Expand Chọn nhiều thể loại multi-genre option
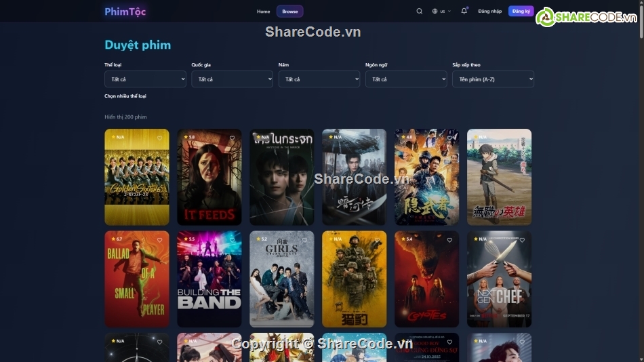This screenshot has height=362, width=644. pyautogui.click(x=125, y=96)
